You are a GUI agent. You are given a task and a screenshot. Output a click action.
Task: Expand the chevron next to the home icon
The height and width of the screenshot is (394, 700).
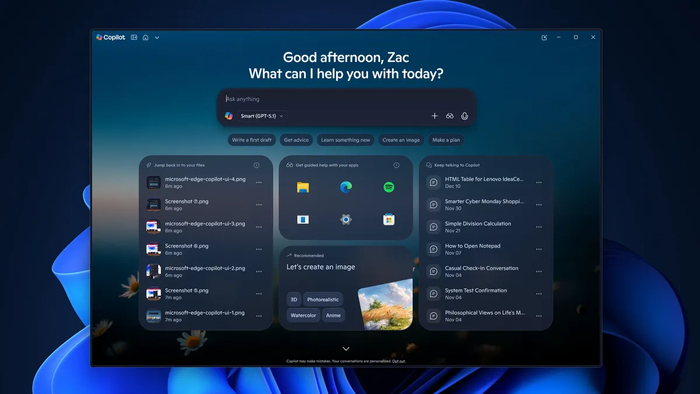[x=157, y=37]
